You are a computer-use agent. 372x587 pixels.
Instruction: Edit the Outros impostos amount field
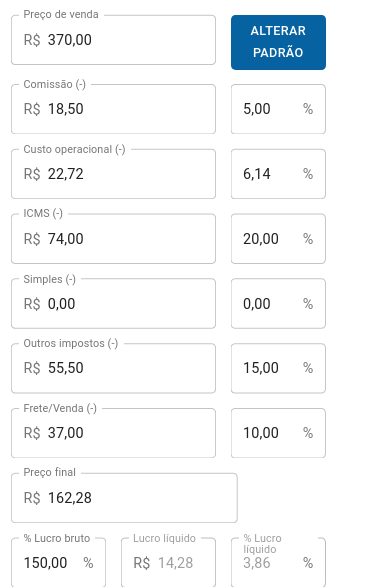pos(113,368)
